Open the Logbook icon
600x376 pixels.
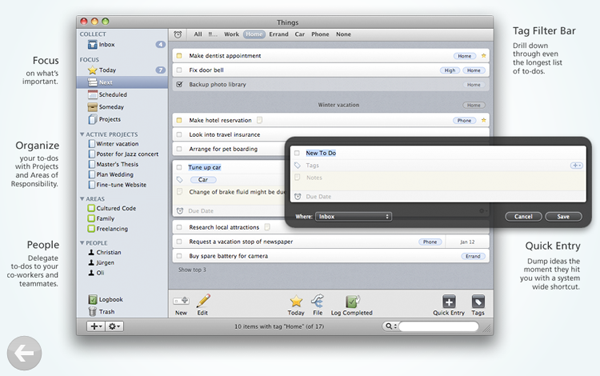click(92, 299)
